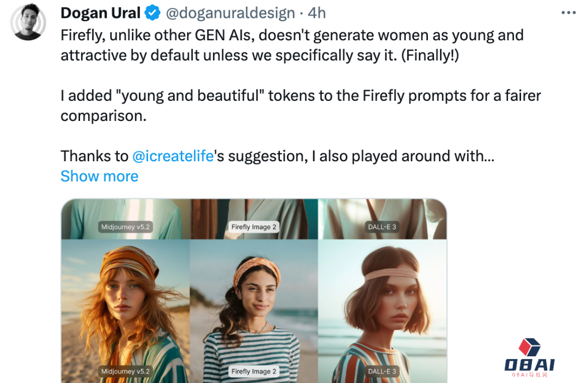This screenshot has width=588, height=383.
Task: Expand tweet with Show more
Action: click(x=100, y=177)
